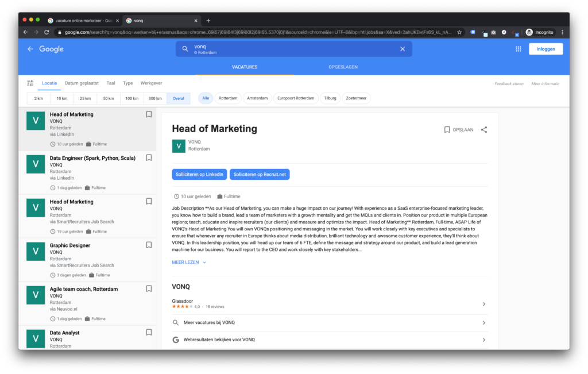Bookmark the Data Engineer listing
This screenshot has height=374, width=588.
pyautogui.click(x=149, y=157)
